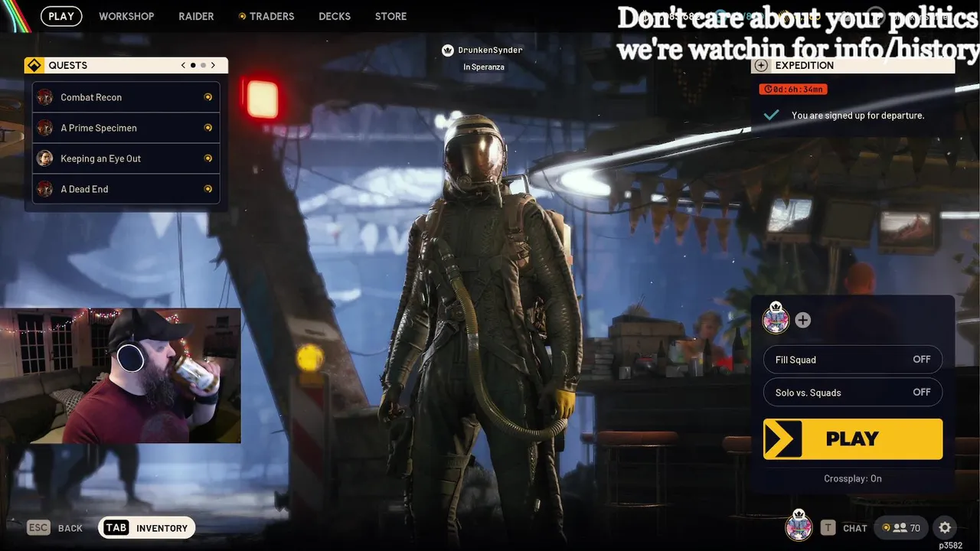
Task: Go BACK with the ESC button
Action: (54, 528)
